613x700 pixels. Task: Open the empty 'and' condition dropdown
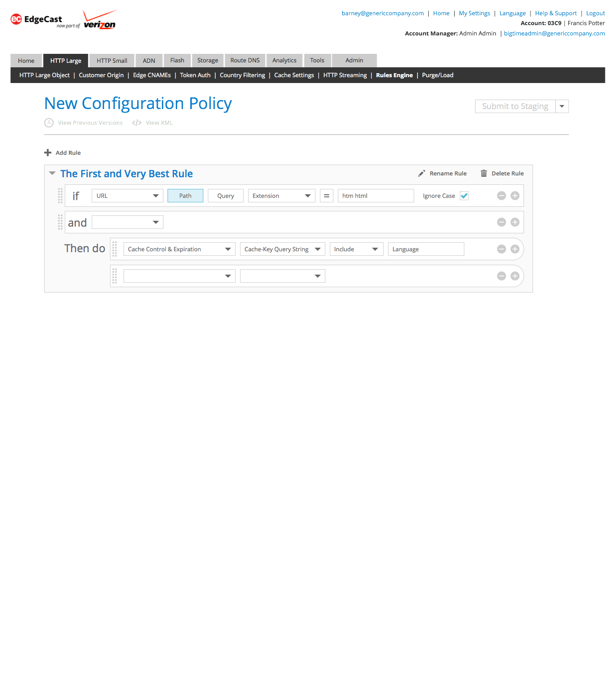[127, 222]
